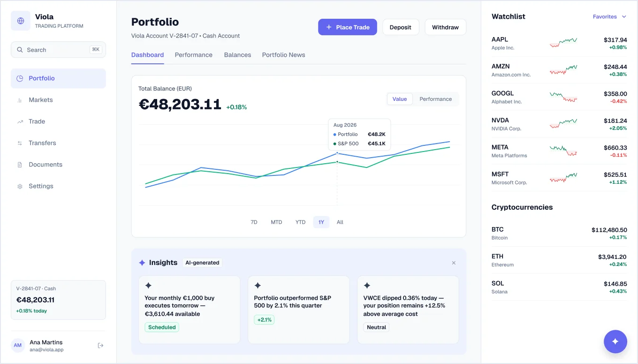638x364 pixels.
Task: Close the Insights panel
Action: [454, 263]
